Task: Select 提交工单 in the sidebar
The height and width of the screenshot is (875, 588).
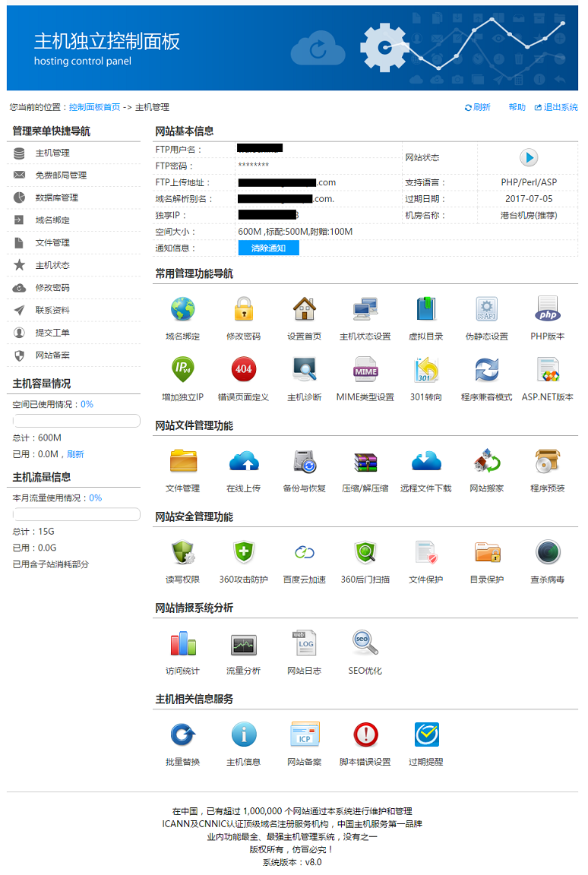Action: 52,333
